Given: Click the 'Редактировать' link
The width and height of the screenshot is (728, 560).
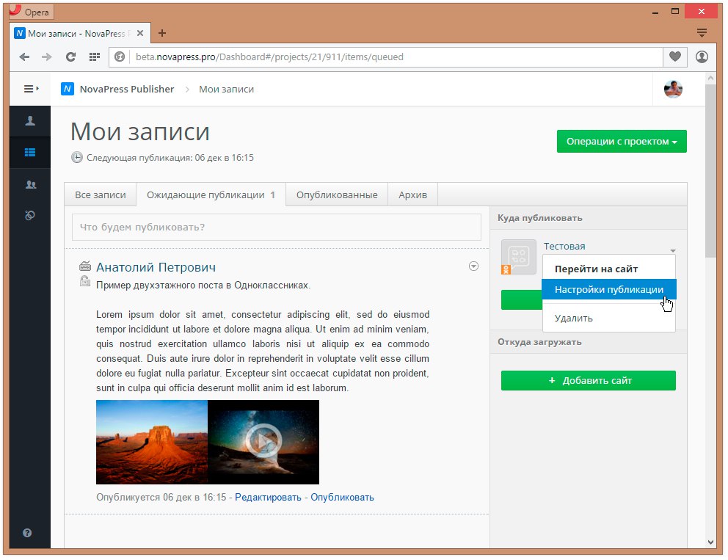Looking at the screenshot, I should coord(268,498).
